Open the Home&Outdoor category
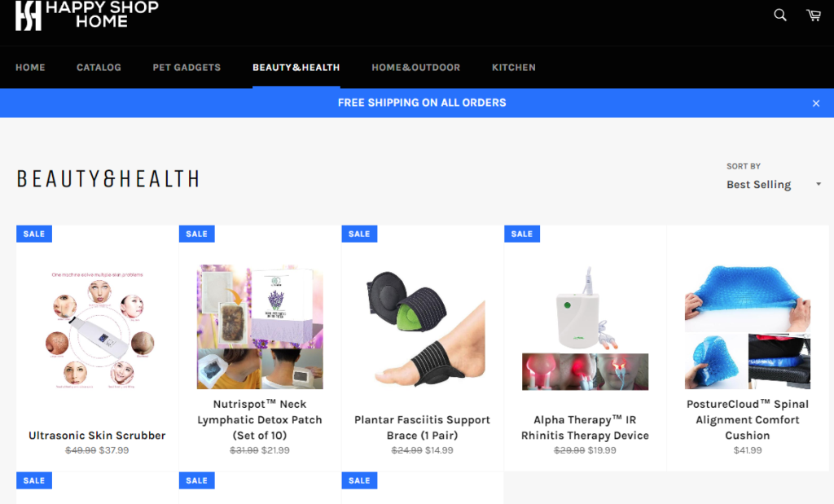The width and height of the screenshot is (834, 504). 416,68
